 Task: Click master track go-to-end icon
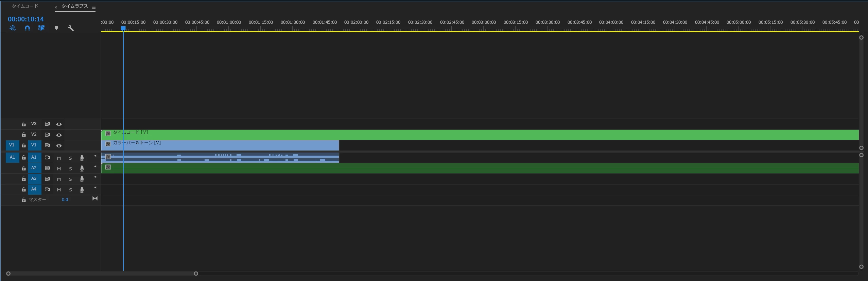95,198
